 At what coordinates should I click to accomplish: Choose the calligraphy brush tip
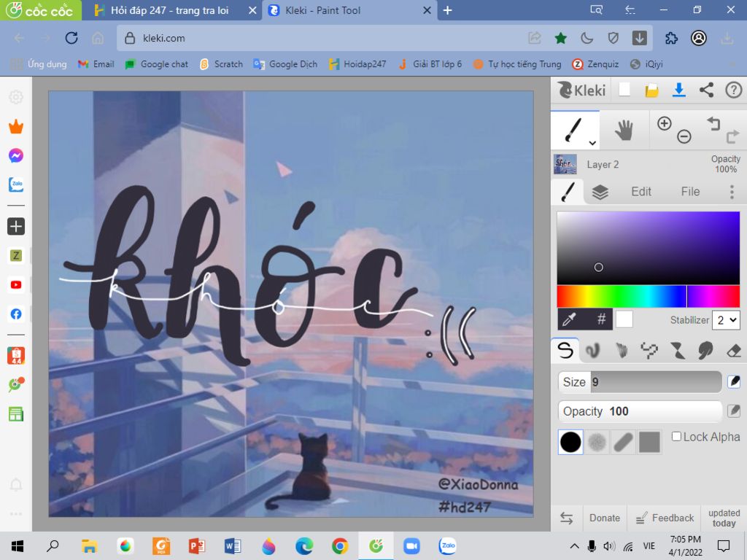(623, 442)
